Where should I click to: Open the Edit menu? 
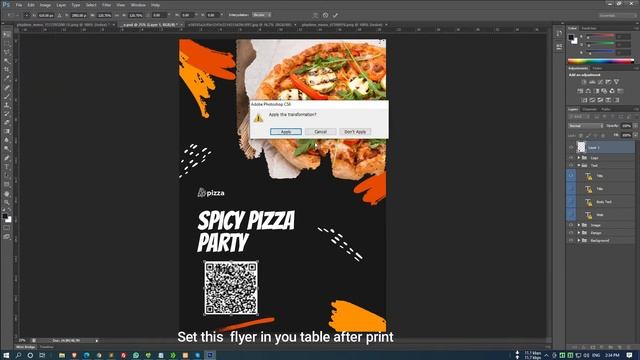[x=31, y=5]
